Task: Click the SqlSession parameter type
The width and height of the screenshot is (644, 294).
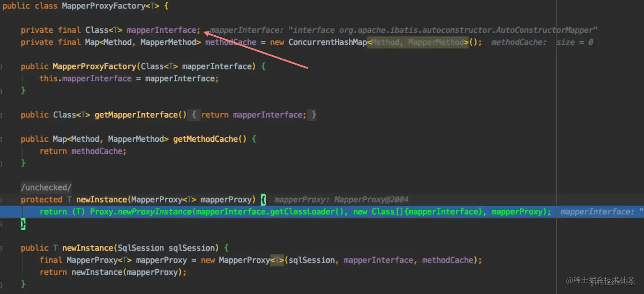Action: point(141,248)
